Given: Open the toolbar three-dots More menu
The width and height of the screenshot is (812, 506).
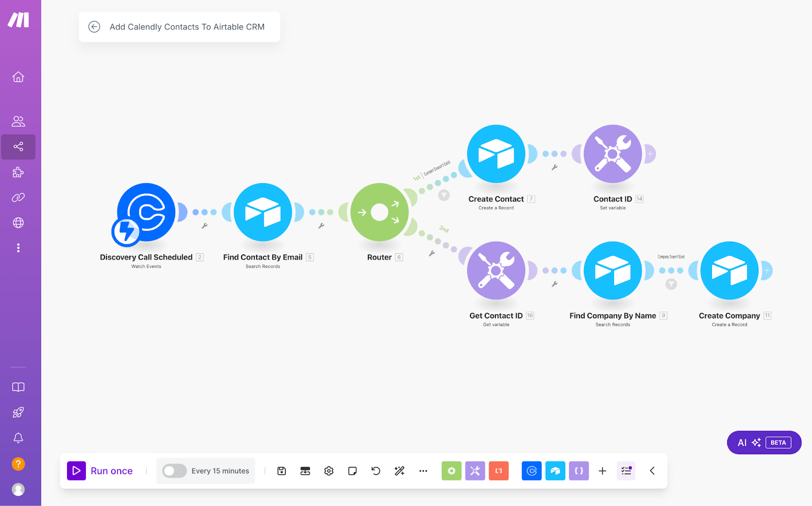Looking at the screenshot, I should 423,471.
